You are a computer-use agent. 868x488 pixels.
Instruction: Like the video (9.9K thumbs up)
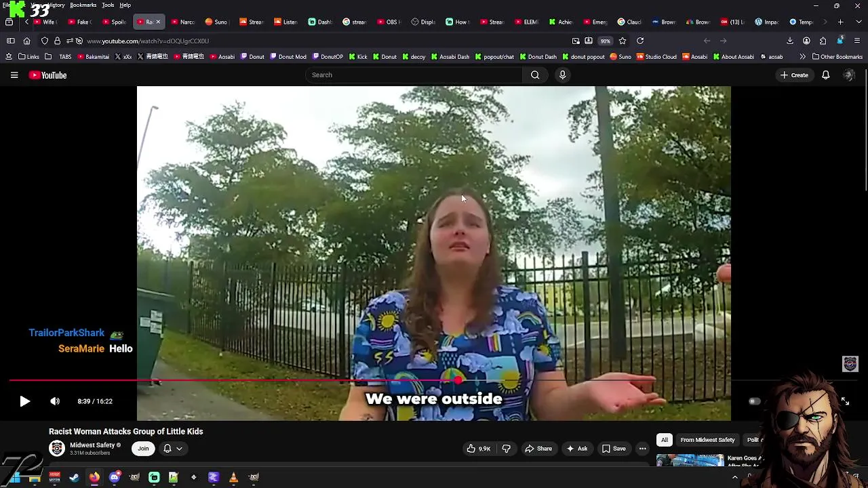pyautogui.click(x=479, y=449)
